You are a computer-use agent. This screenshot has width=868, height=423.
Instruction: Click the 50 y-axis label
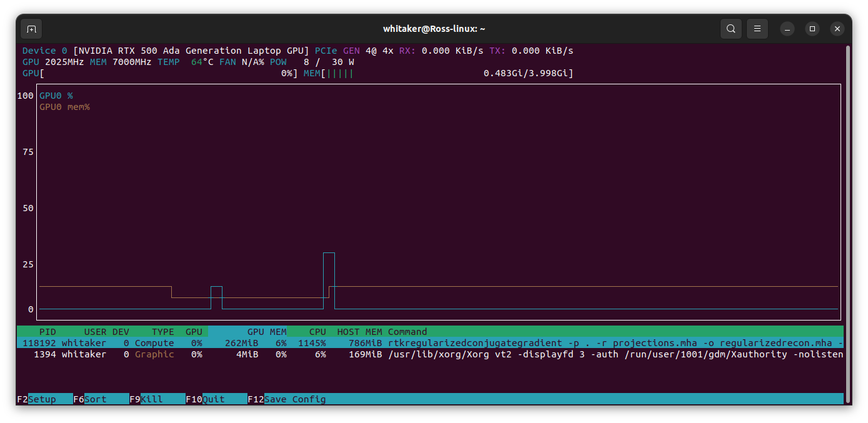click(28, 208)
